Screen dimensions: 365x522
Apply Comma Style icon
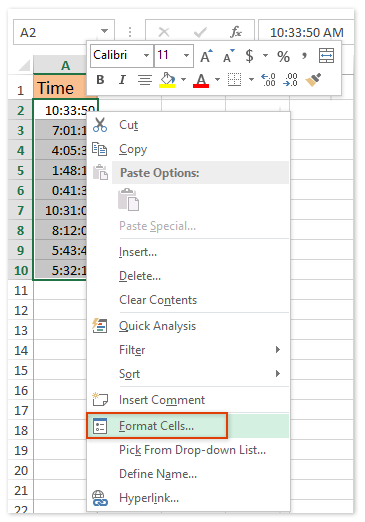[304, 56]
